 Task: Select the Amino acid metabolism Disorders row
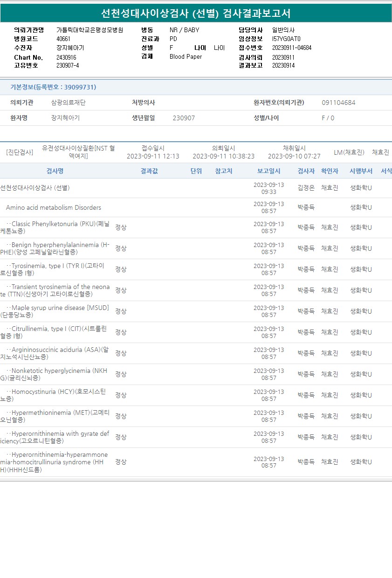[x=53, y=207]
